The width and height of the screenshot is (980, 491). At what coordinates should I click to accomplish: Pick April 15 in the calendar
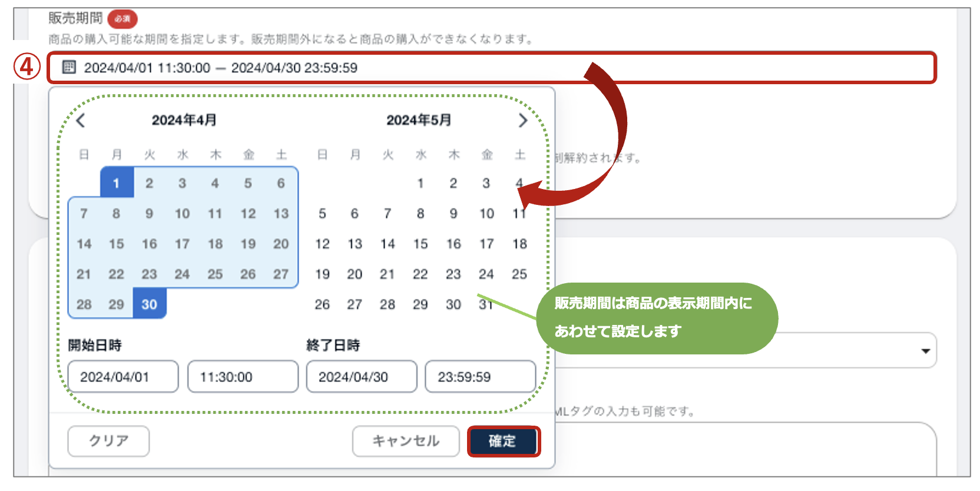[x=117, y=244]
